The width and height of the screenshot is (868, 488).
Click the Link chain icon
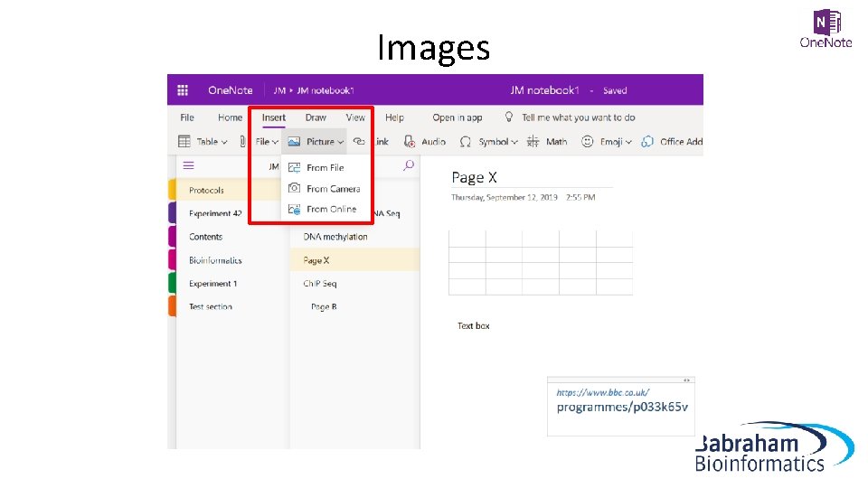[359, 142]
